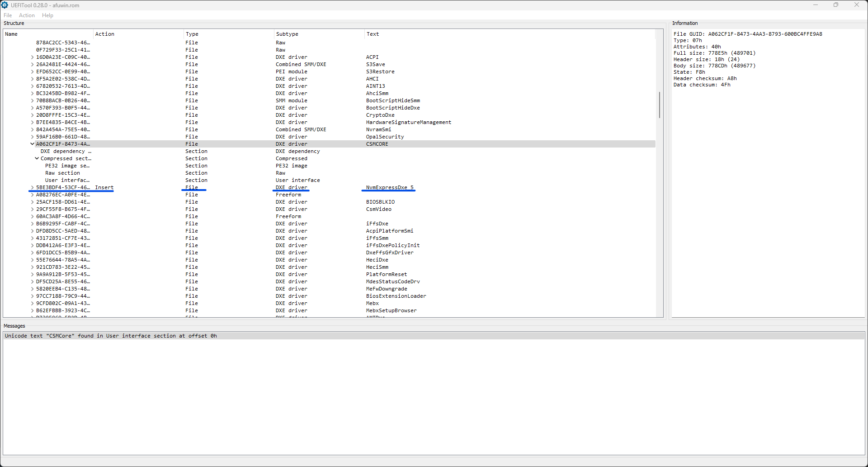The image size is (868, 467).
Task: Select the B62EFBBB-3923-4C MebxSetupBrowser row
Action: [x=329, y=310]
